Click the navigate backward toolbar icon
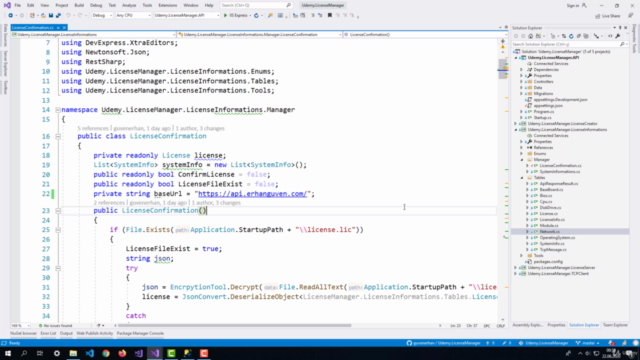 click(11, 16)
